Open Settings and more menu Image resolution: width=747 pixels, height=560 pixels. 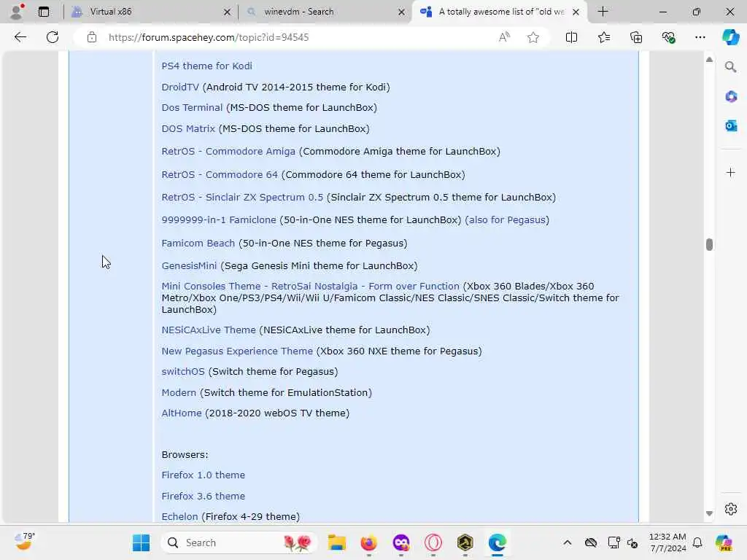(x=700, y=37)
